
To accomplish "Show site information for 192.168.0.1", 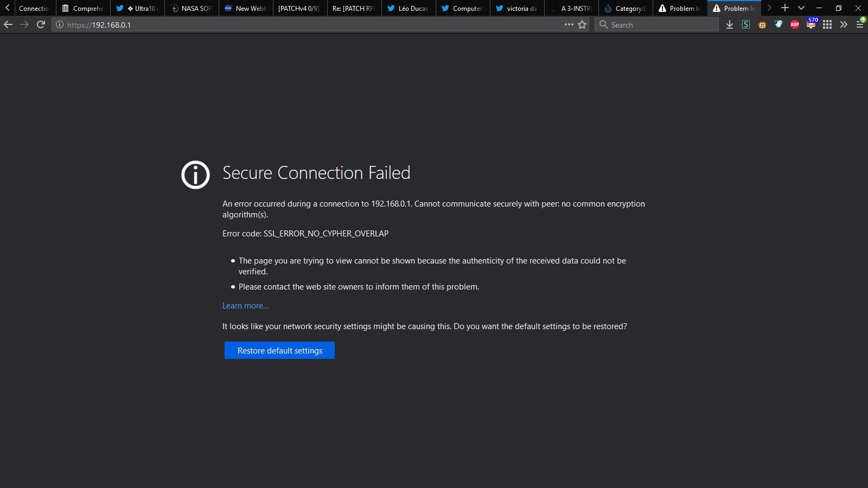I will (60, 24).
